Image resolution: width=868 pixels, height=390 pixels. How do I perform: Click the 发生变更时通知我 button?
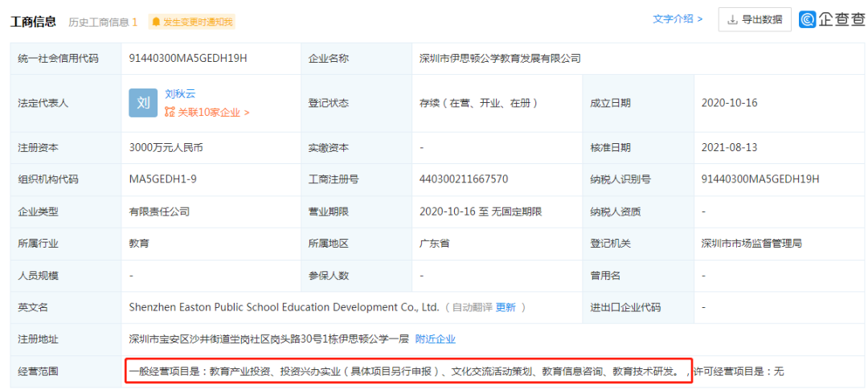point(192,23)
